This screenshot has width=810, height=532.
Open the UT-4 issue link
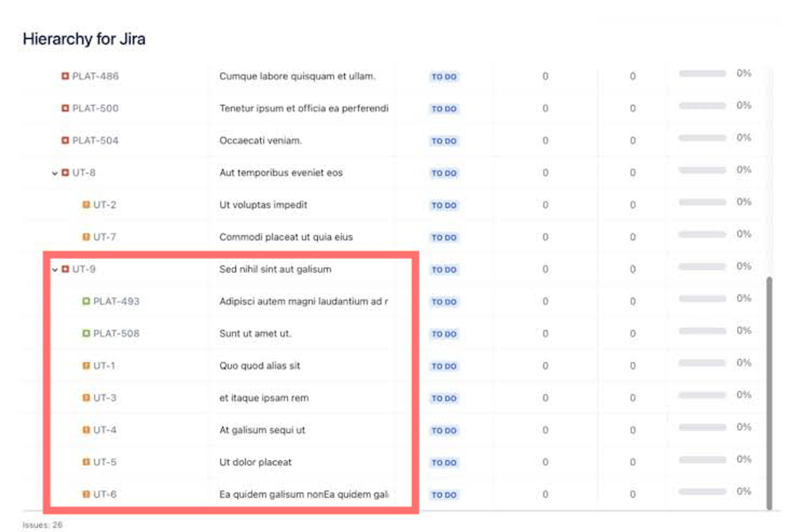(x=105, y=430)
